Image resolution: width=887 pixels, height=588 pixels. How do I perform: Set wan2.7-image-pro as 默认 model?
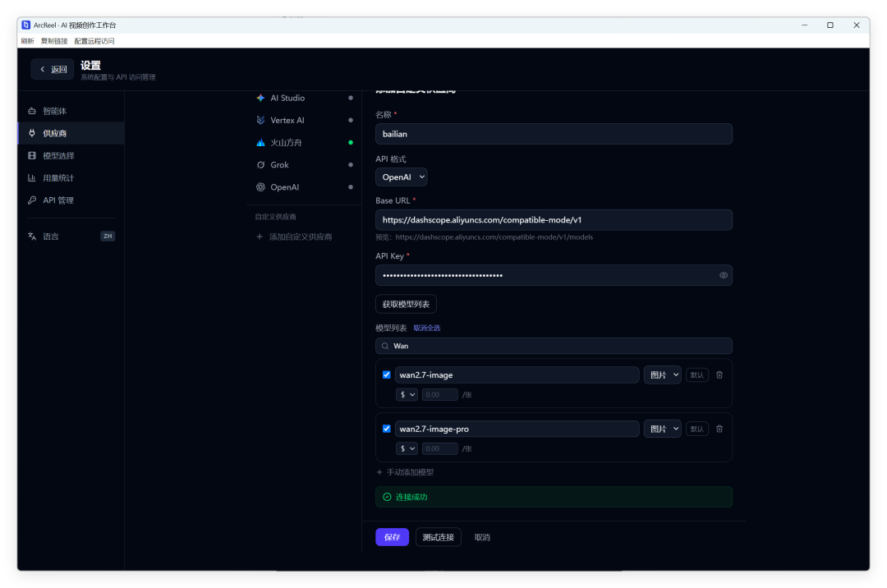pos(697,429)
